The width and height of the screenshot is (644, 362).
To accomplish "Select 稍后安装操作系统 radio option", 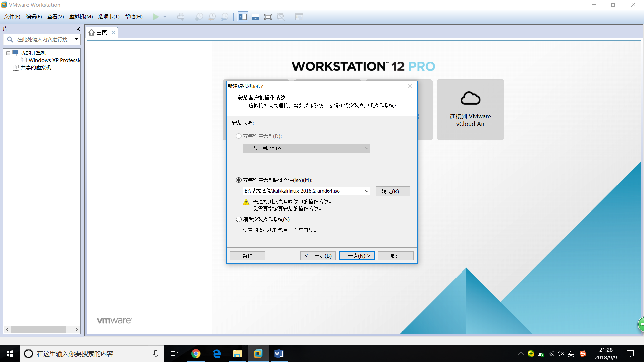I will point(239,219).
